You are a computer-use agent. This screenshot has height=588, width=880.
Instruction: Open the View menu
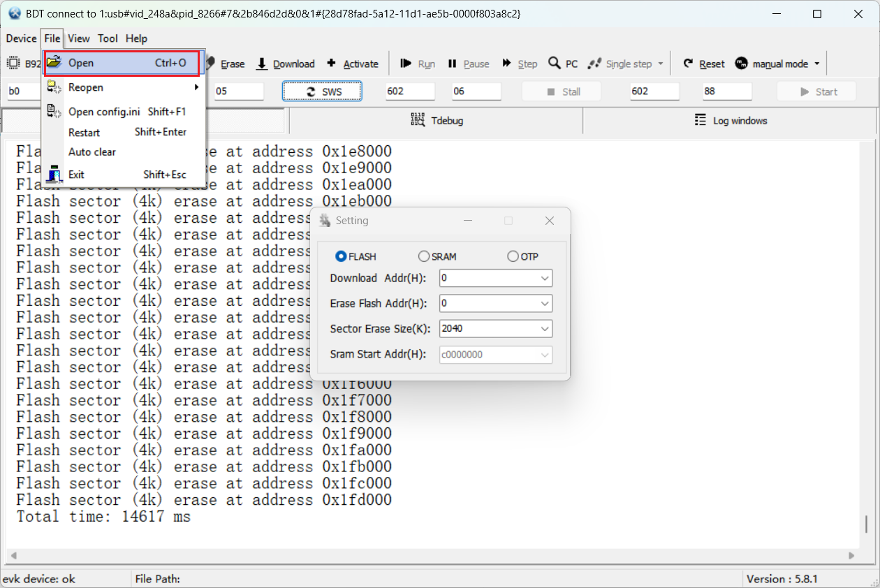[79, 38]
